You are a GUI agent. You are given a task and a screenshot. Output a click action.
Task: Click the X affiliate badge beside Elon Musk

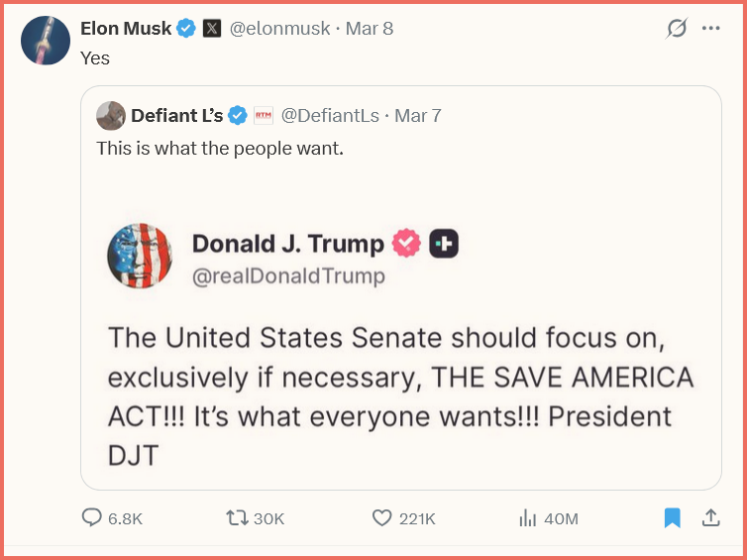212,29
